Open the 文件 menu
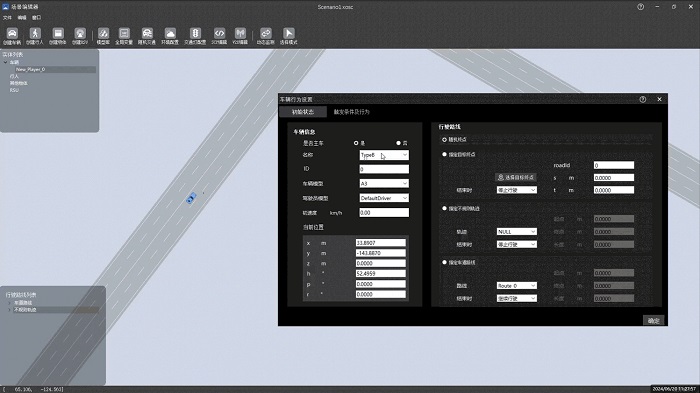The height and width of the screenshot is (393, 700). coord(7,18)
